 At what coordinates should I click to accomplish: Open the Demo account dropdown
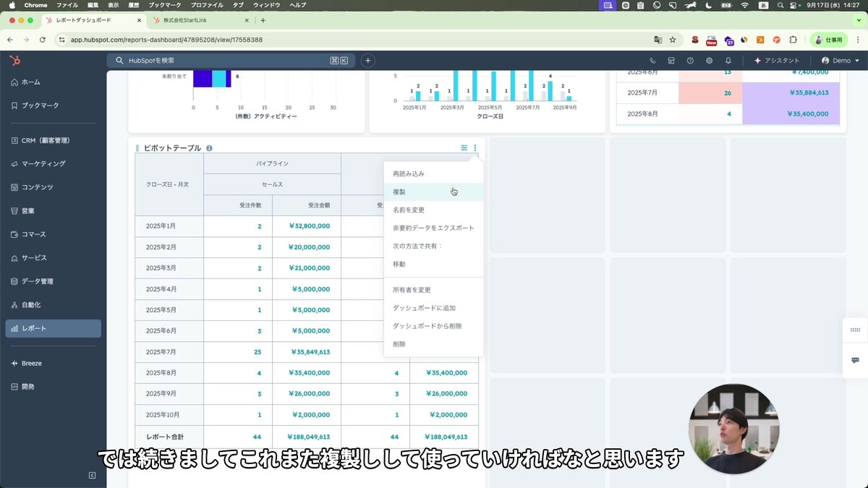pyautogui.click(x=841, y=61)
